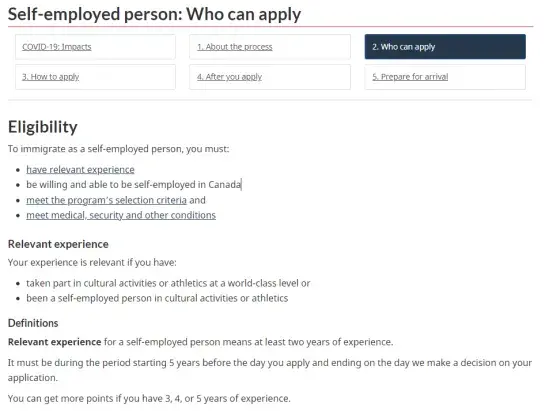Click the sentence about 3, 4, or 5 years

pyautogui.click(x=149, y=398)
